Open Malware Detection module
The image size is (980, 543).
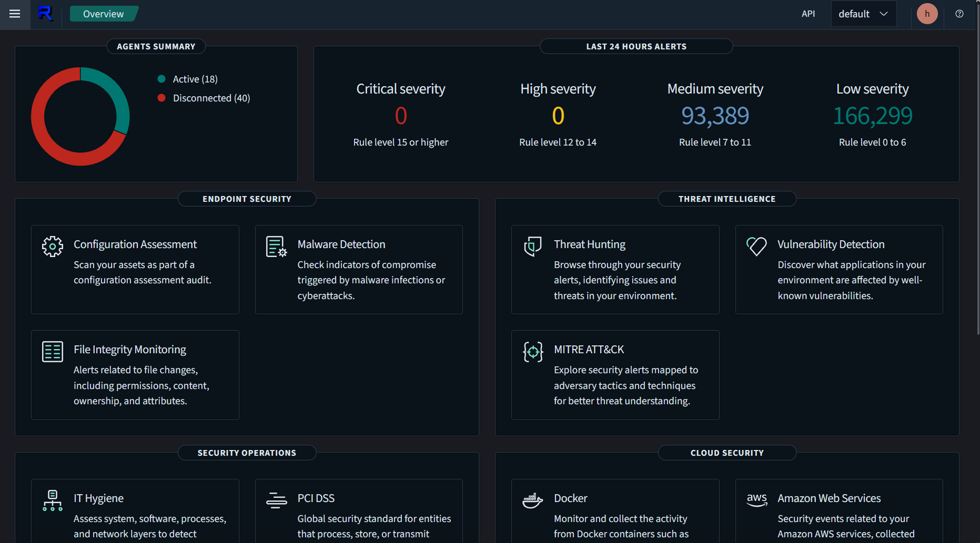[359, 269]
